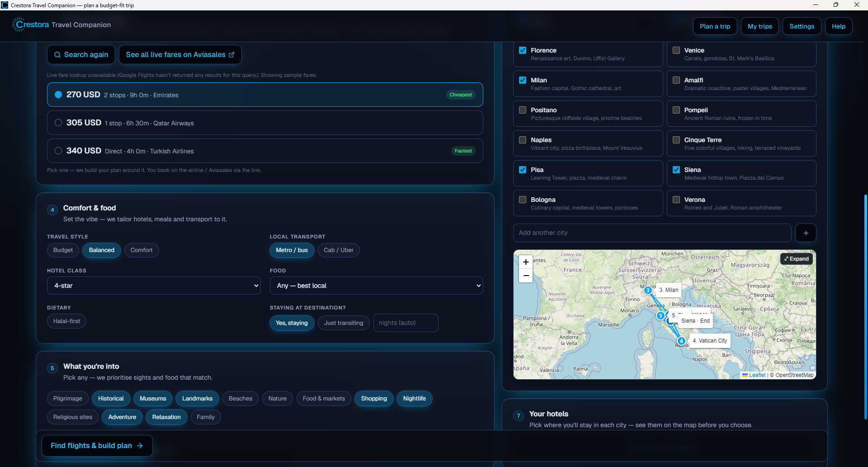Viewport: 868px width, 467px height.
Task: Open See all live fares on Aviasales
Action: 180,55
